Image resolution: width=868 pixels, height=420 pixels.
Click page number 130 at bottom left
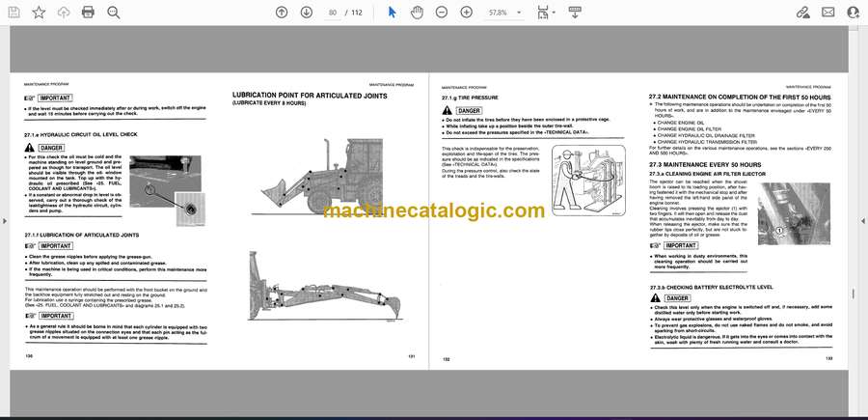[x=29, y=356]
